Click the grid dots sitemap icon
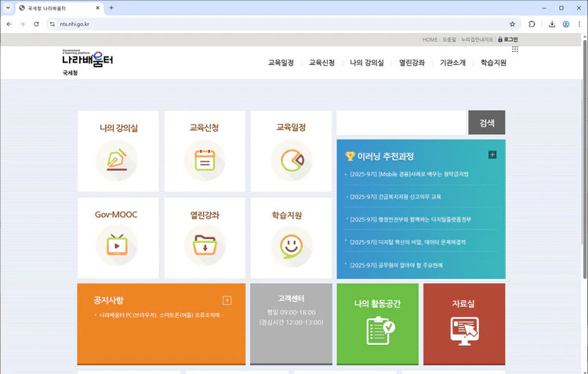 tap(514, 49)
